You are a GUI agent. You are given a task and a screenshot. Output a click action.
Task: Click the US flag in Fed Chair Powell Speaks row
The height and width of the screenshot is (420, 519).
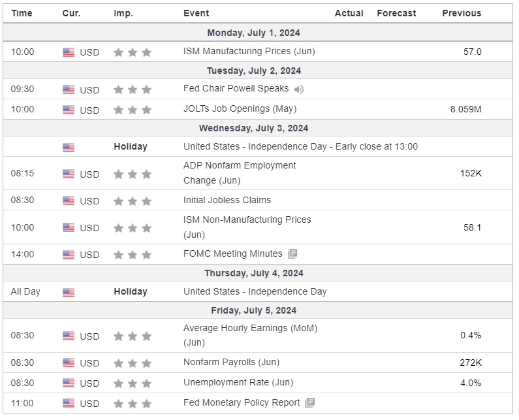69,89
